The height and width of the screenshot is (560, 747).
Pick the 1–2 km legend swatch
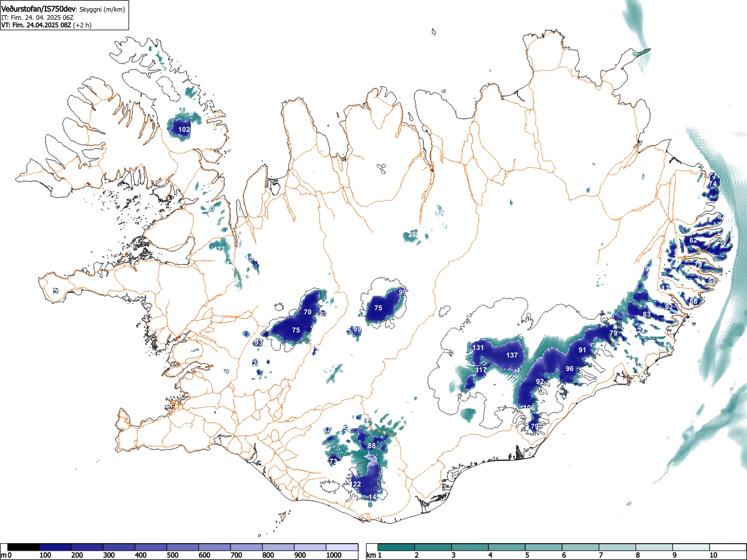pos(397,547)
